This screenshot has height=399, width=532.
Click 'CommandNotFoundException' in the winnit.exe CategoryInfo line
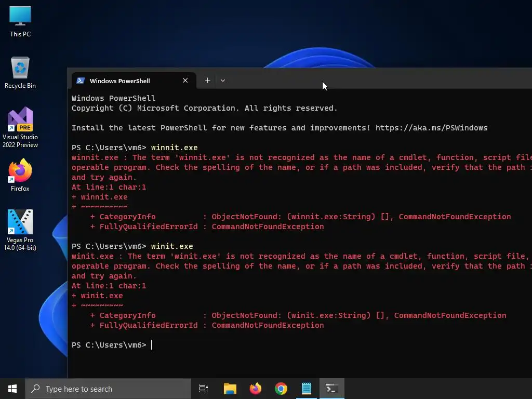455,217
